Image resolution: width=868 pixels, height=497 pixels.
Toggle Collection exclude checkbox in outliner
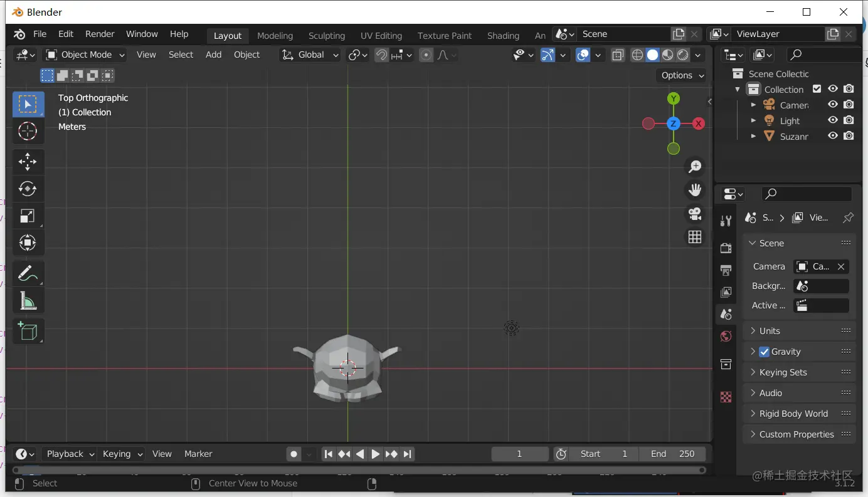[817, 89]
